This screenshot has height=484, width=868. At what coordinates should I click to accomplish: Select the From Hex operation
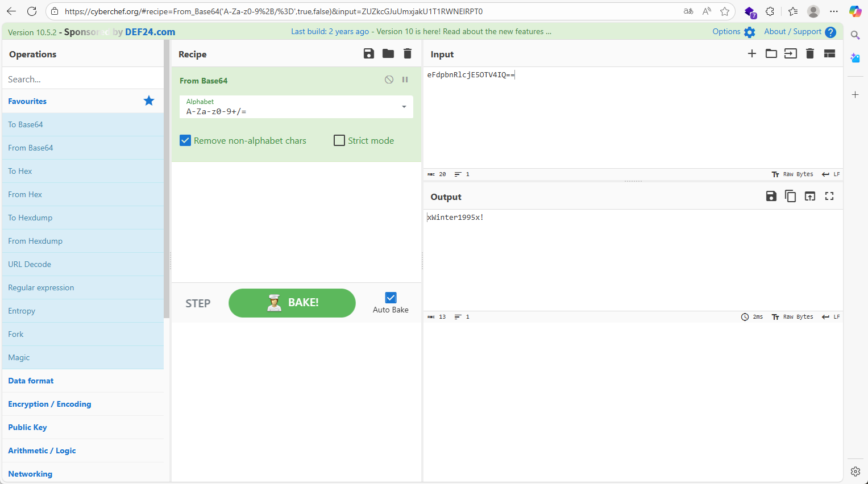click(x=83, y=194)
